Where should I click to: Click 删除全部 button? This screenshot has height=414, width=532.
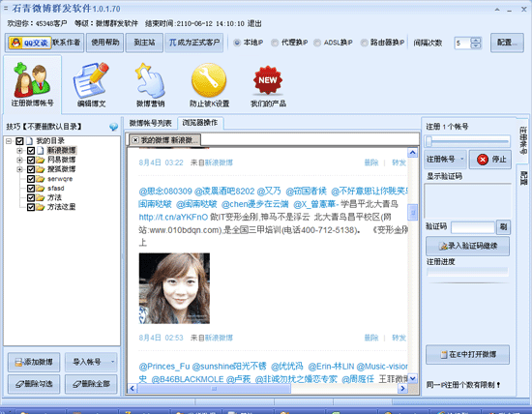pyautogui.click(x=91, y=384)
